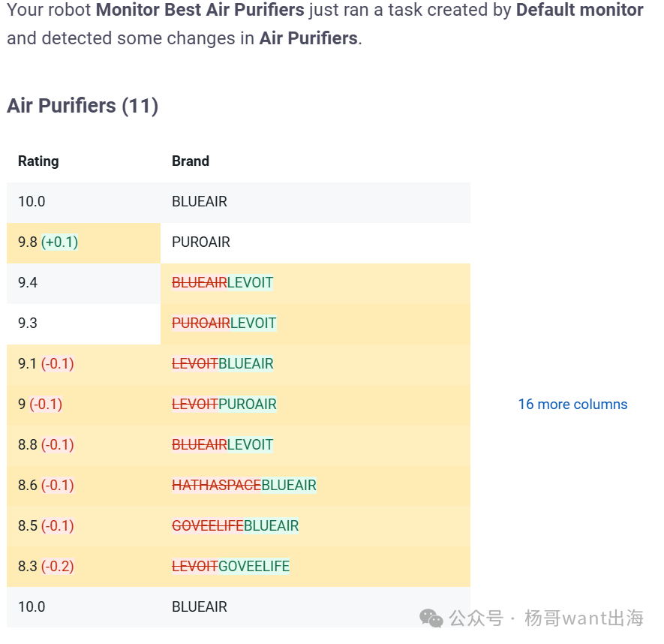The image size is (664, 644).
Task: Select the Air Purifiers (11) heading
Action: point(83,106)
